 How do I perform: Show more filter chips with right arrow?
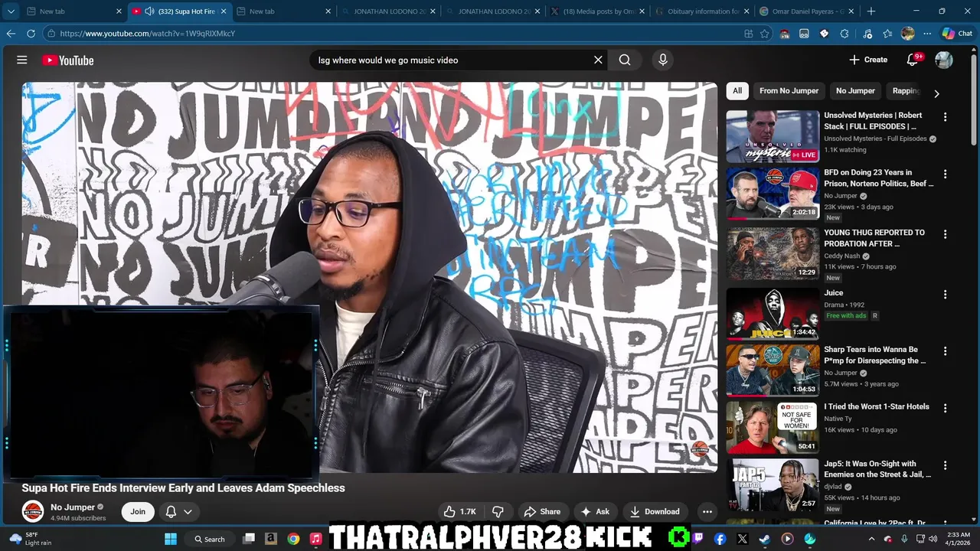click(x=936, y=93)
